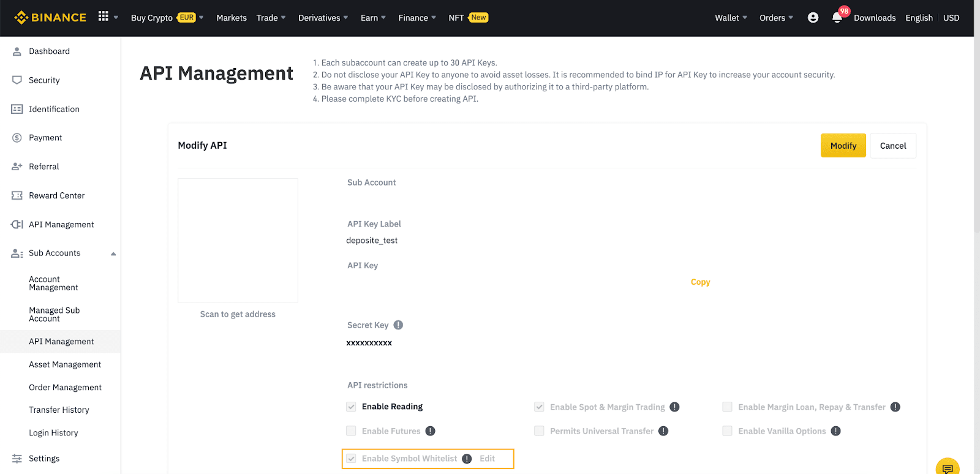
Task: Open Order Management in sidebar
Action: (65, 388)
